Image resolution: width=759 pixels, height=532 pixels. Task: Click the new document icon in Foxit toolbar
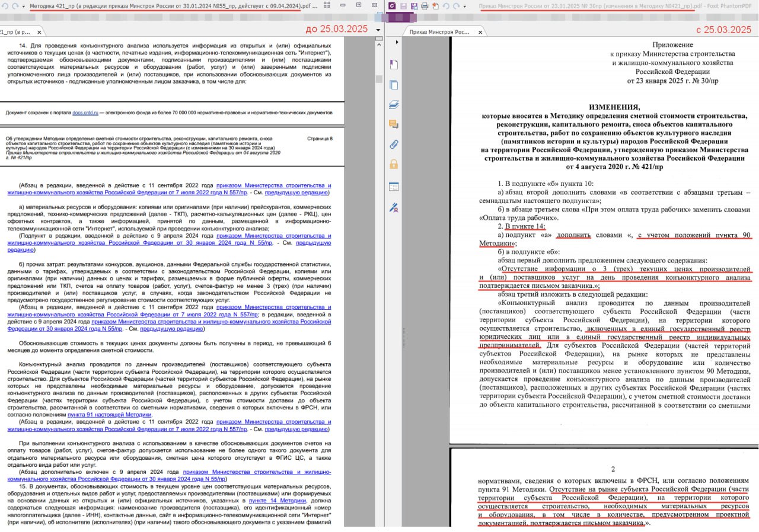pos(435,6)
